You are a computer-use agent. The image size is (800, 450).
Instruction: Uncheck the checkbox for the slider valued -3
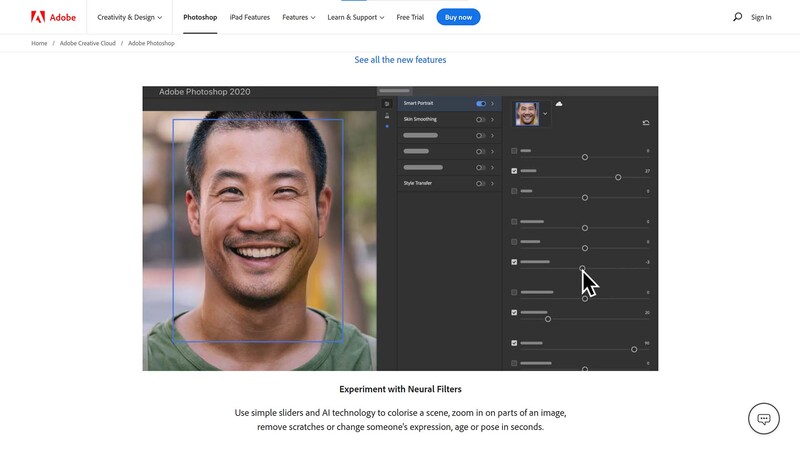click(x=514, y=262)
